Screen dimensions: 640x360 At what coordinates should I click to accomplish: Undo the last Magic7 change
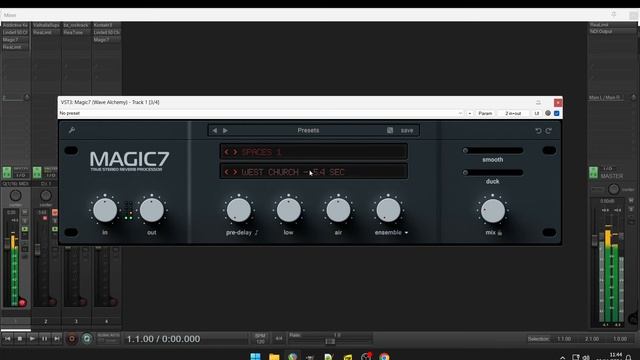click(x=538, y=131)
